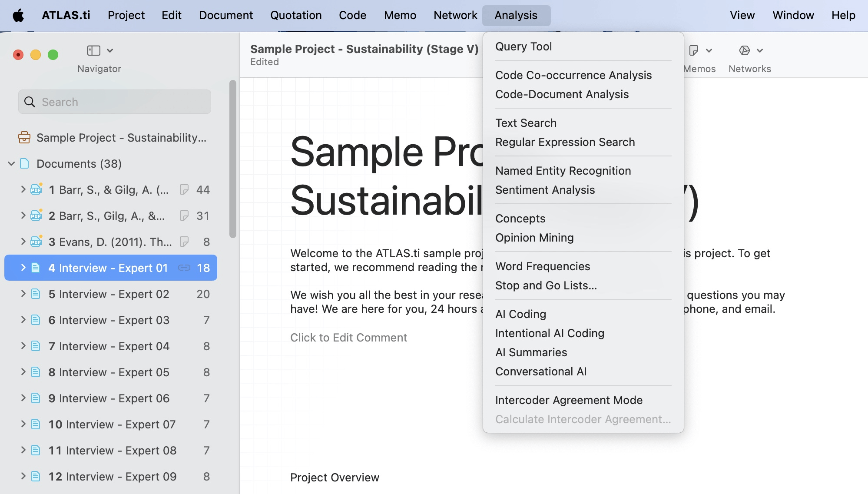Screen dimensions: 868x494
Task: Toggle the Navigator sidebar icon
Action: click(x=94, y=50)
